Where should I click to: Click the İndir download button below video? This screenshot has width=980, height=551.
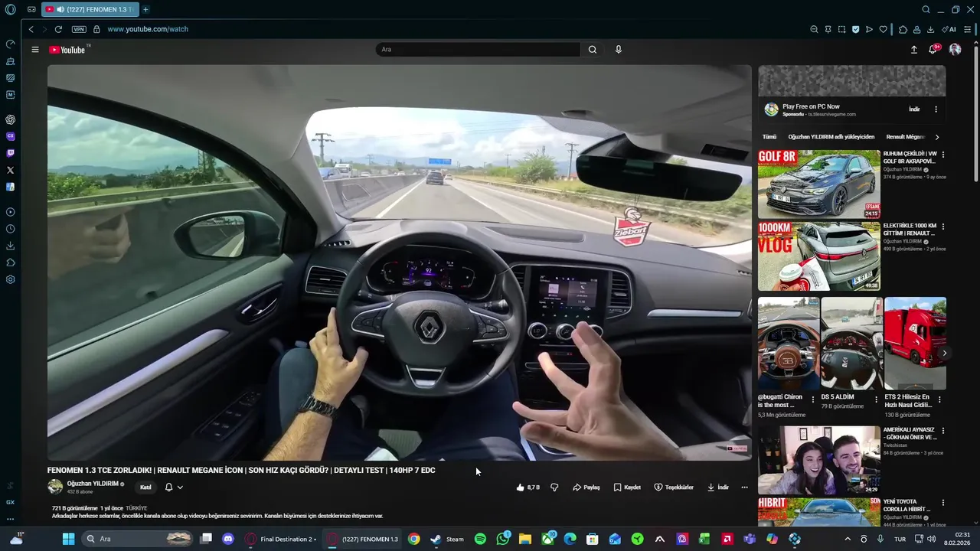coord(717,487)
